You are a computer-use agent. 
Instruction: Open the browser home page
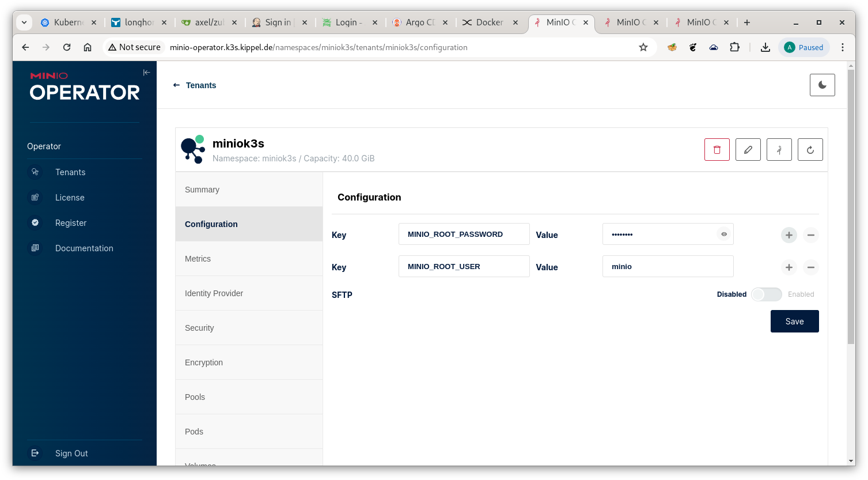click(x=88, y=47)
